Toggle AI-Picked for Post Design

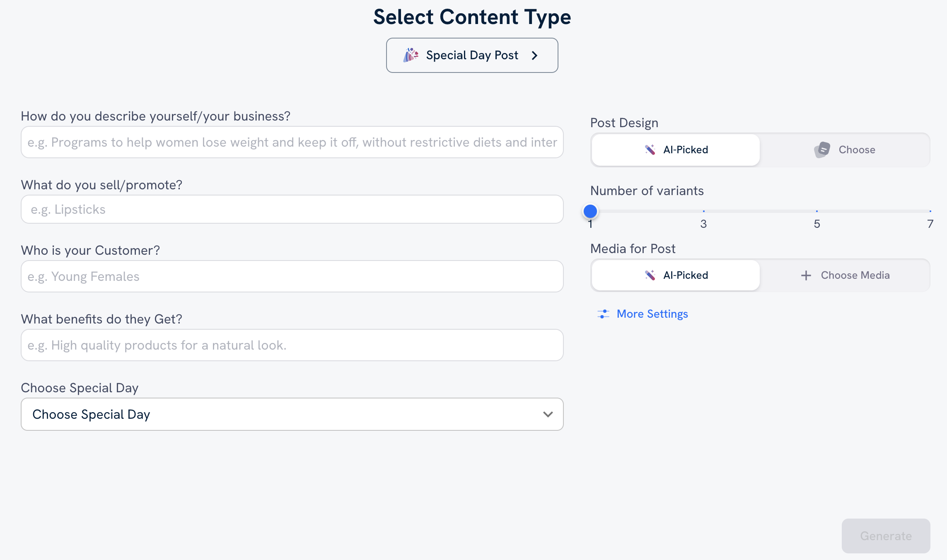tap(675, 150)
